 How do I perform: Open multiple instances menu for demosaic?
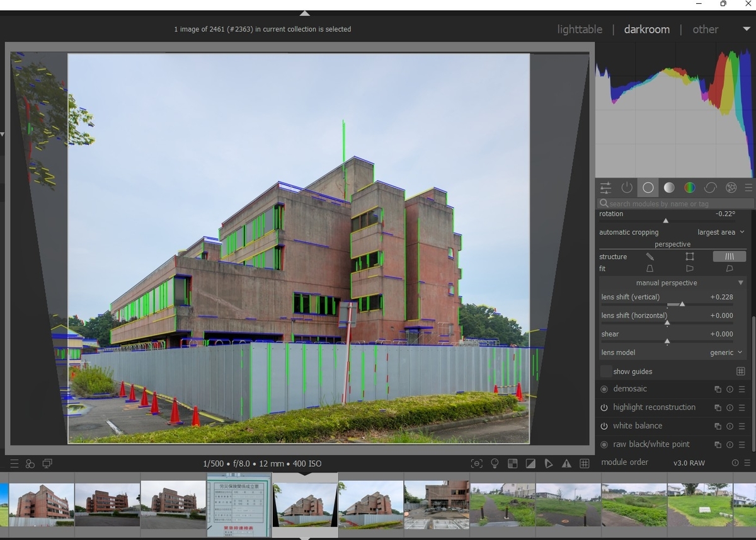[x=718, y=389]
